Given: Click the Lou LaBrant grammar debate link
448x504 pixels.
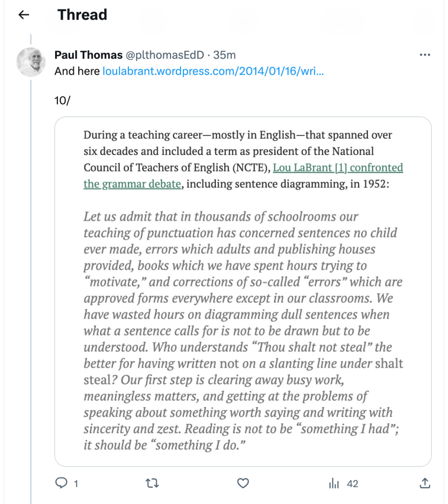Looking at the screenshot, I should 338,168.
